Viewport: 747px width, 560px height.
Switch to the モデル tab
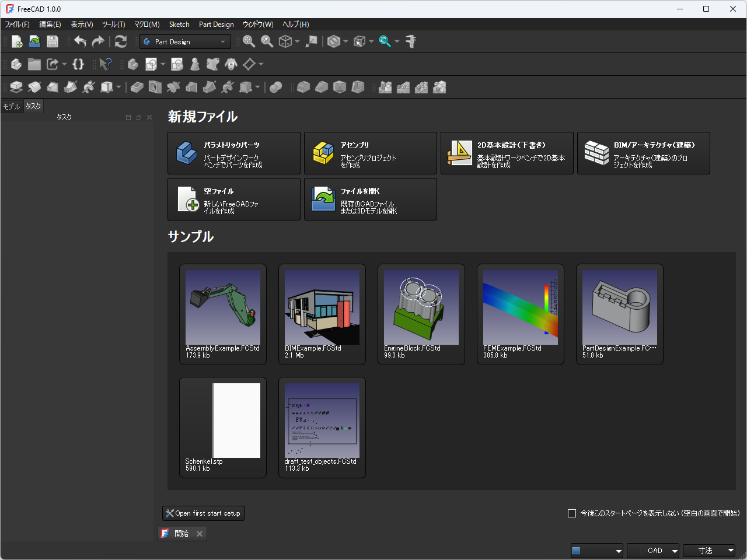[12, 106]
